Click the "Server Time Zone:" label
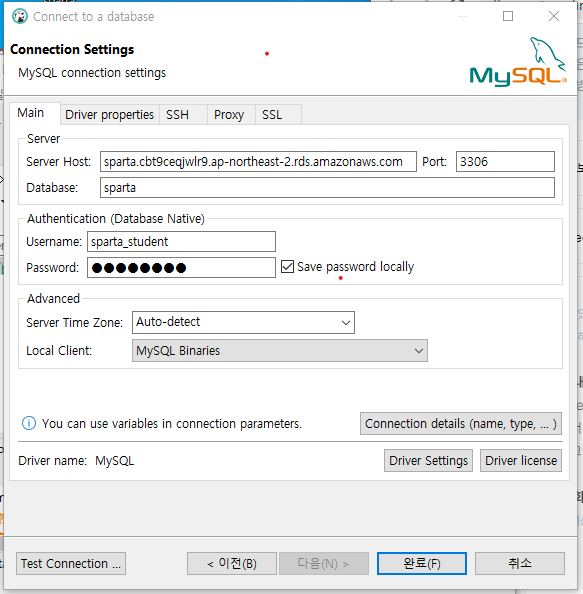 click(74, 322)
